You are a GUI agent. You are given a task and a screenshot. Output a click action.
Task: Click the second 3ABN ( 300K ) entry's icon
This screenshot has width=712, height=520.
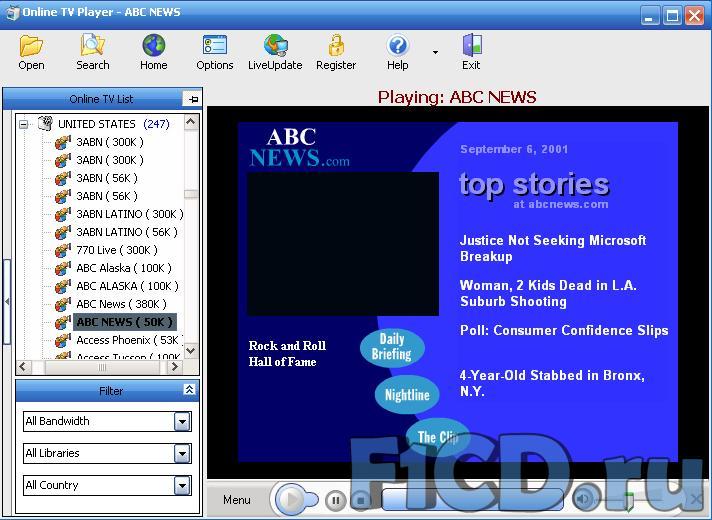coord(63,160)
